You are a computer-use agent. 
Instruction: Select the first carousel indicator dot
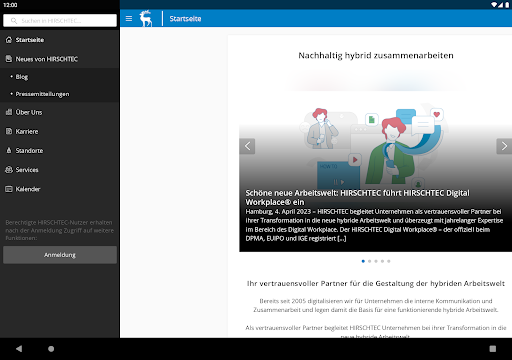pyautogui.click(x=363, y=261)
